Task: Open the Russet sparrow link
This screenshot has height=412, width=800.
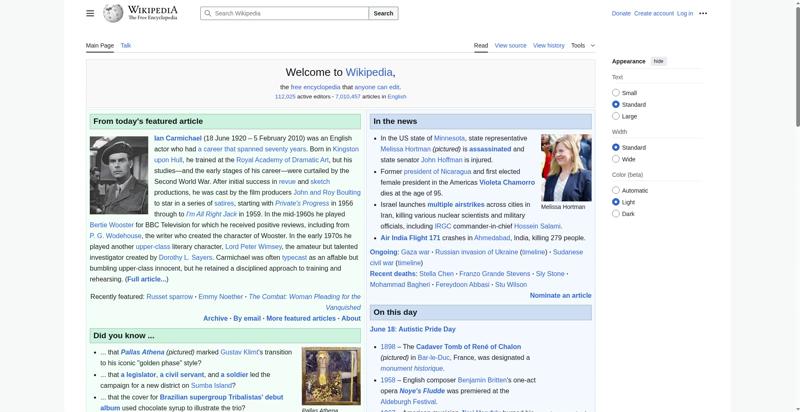Action: tap(169, 297)
